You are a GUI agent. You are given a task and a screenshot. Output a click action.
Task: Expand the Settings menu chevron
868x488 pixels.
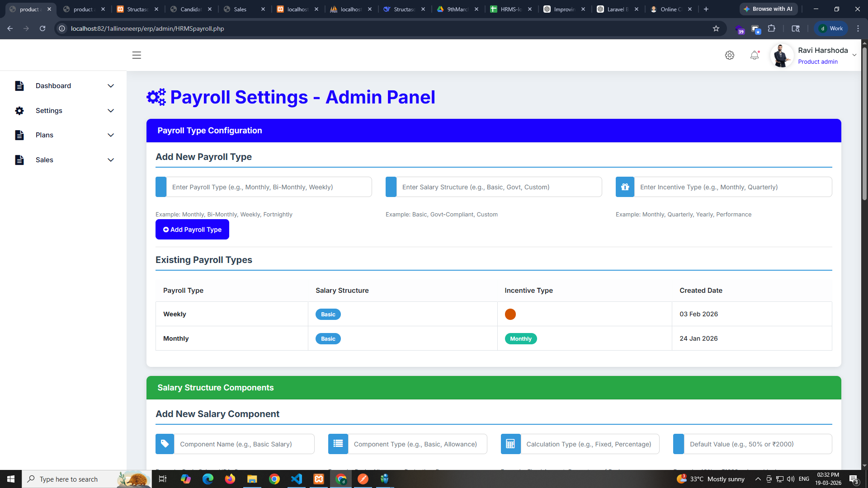point(111,111)
